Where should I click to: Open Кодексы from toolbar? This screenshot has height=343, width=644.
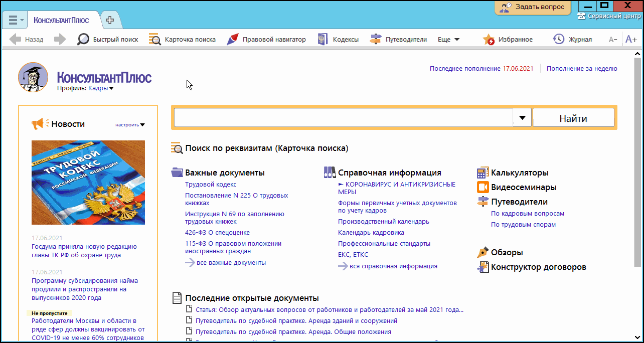[338, 39]
